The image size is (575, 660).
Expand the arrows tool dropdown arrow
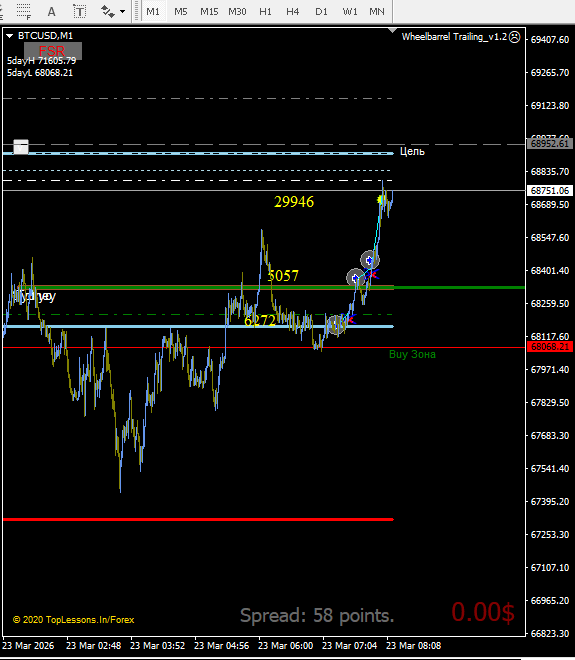pos(122,11)
